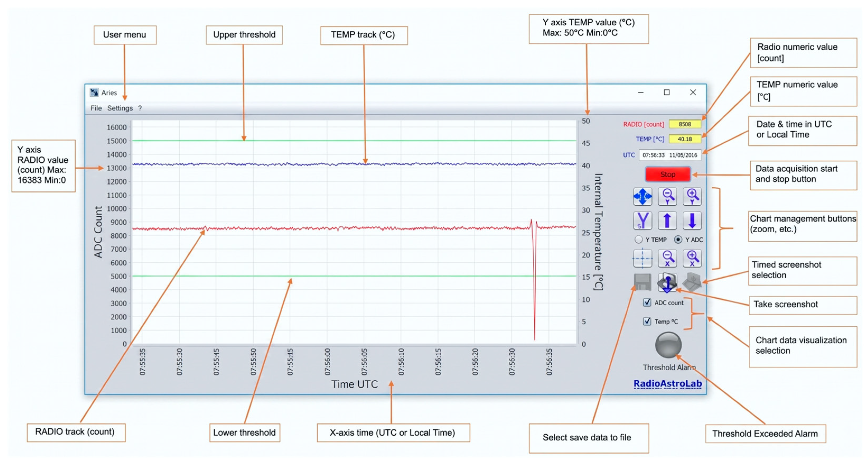Select the Y ADC radio button

pyautogui.click(x=678, y=239)
